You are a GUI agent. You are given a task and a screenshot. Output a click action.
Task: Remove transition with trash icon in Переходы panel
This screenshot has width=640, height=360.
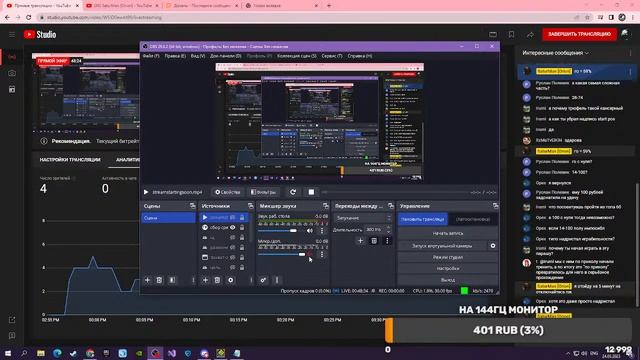tap(374, 241)
